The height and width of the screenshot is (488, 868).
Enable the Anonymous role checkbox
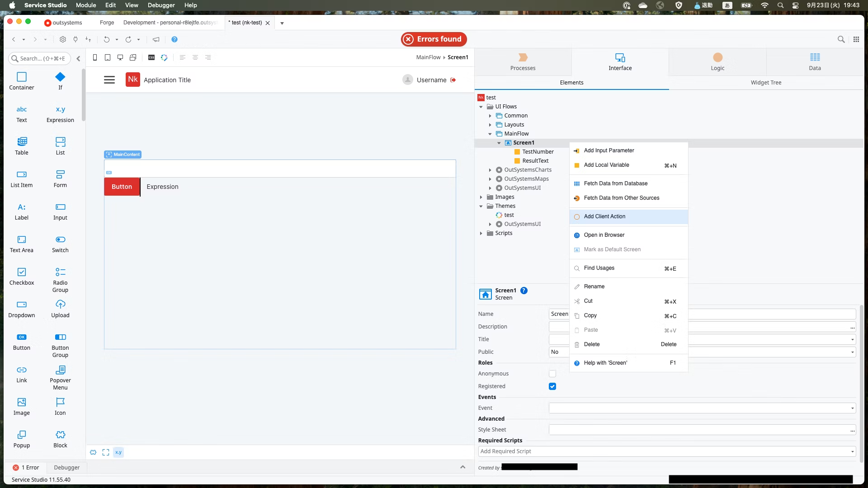click(552, 374)
